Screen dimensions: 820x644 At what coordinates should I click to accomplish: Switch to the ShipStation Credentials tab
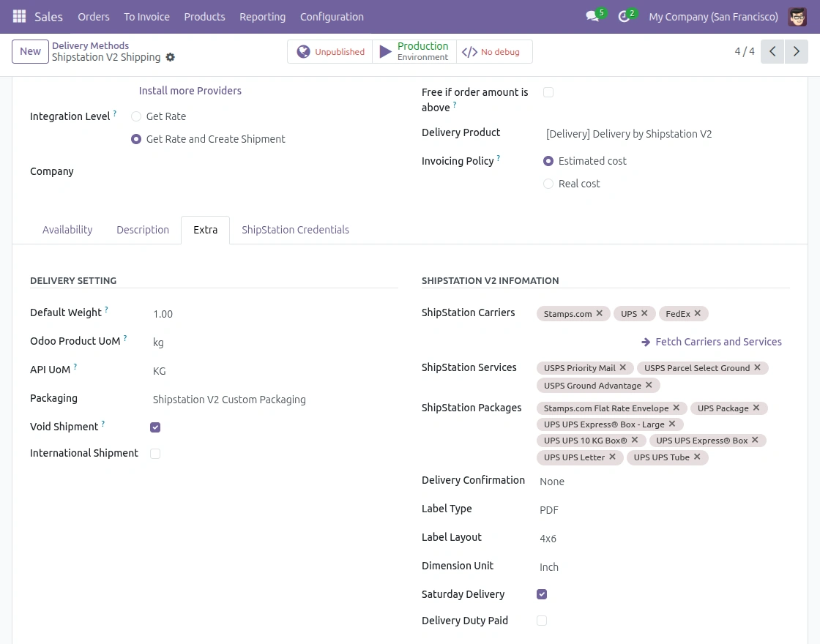pyautogui.click(x=295, y=230)
